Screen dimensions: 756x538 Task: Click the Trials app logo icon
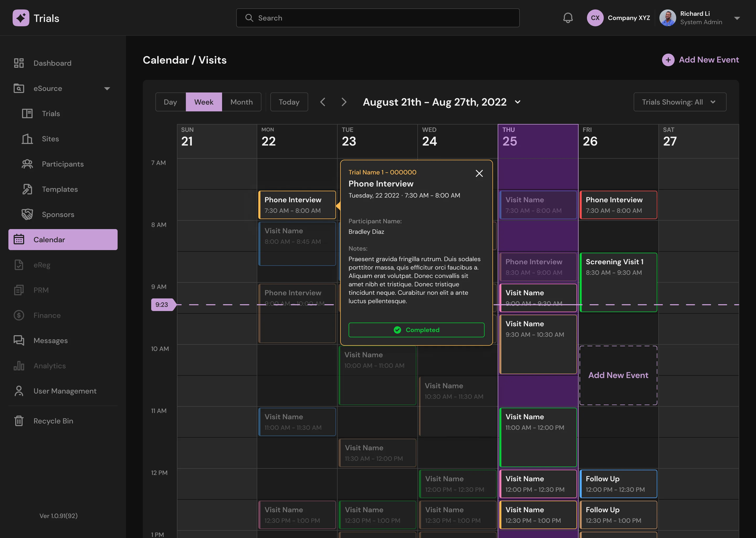tap(21, 18)
